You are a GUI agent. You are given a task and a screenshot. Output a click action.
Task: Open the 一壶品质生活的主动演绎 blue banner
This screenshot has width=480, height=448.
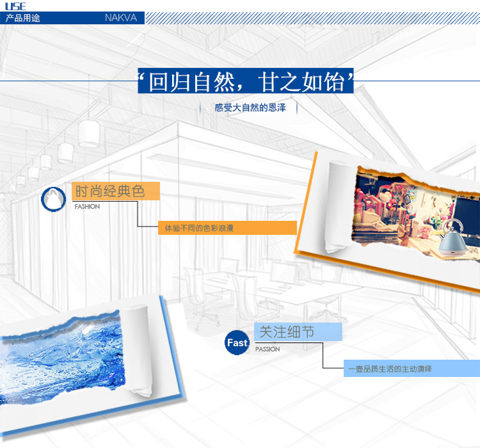tap(412, 369)
